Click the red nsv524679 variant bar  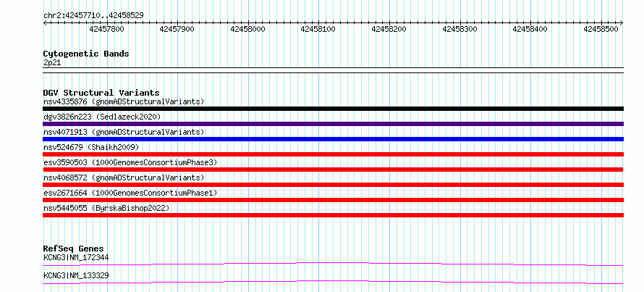pos(333,154)
